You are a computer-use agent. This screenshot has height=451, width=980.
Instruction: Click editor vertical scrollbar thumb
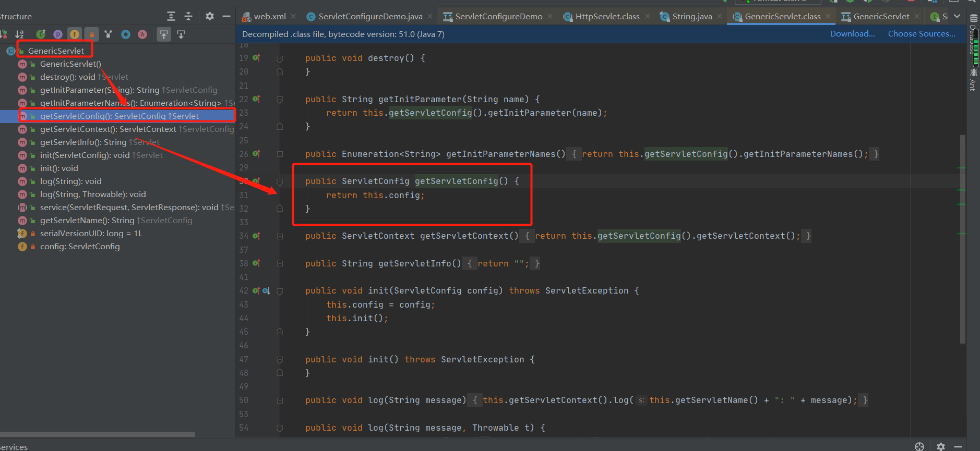pyautogui.click(x=963, y=239)
